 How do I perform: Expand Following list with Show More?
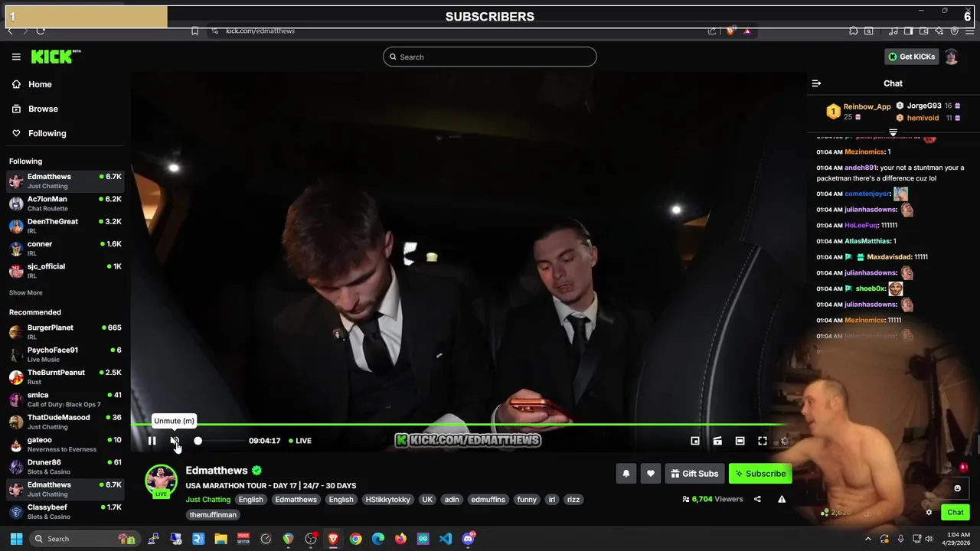26,293
